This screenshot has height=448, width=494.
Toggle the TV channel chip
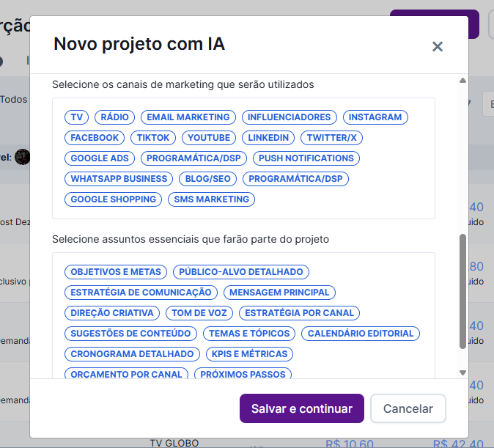tap(76, 117)
